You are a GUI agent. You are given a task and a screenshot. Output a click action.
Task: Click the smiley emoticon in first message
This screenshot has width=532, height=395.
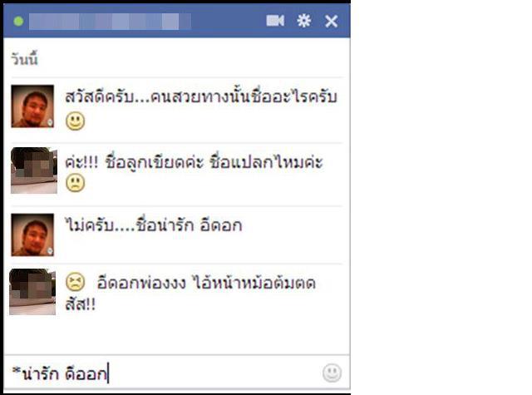[75, 121]
